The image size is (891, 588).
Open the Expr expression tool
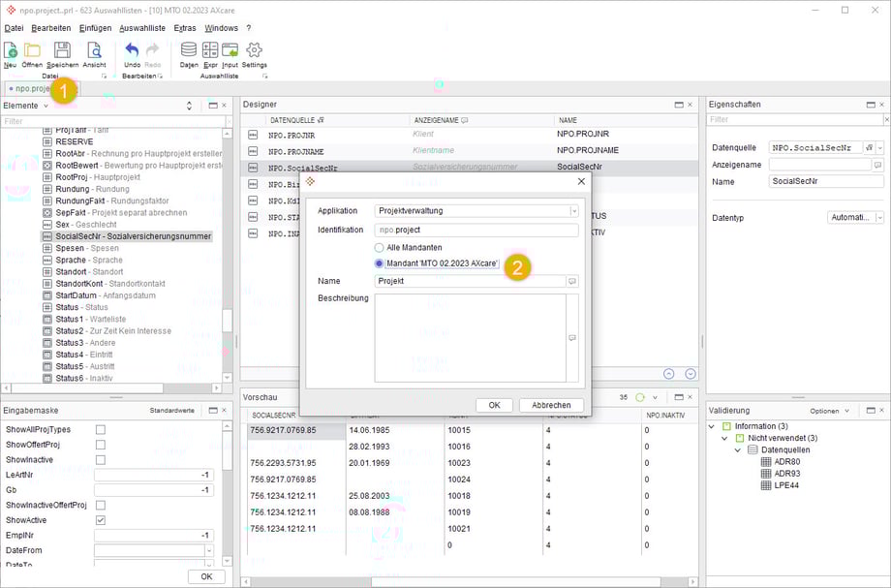point(210,50)
